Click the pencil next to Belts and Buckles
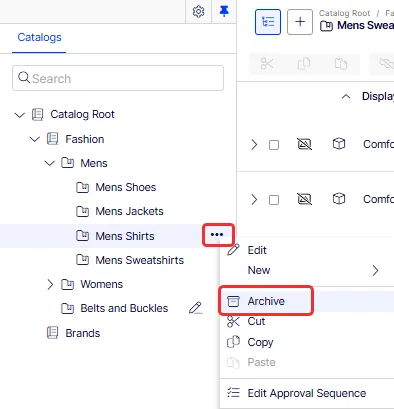The width and height of the screenshot is (394, 409). point(195,308)
